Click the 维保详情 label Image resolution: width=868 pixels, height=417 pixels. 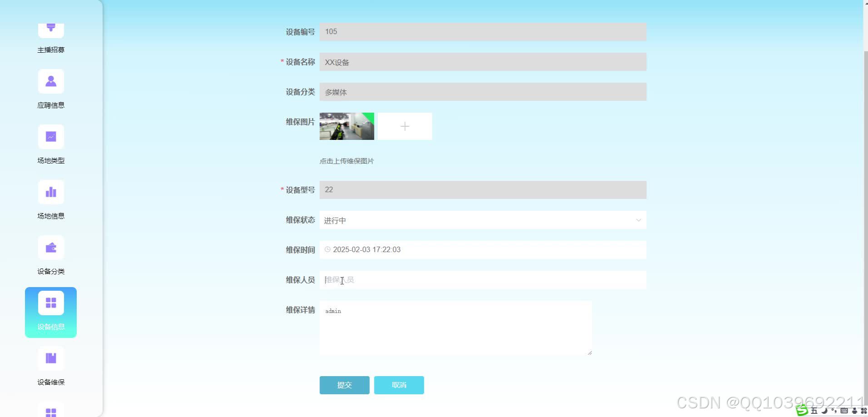(300, 310)
